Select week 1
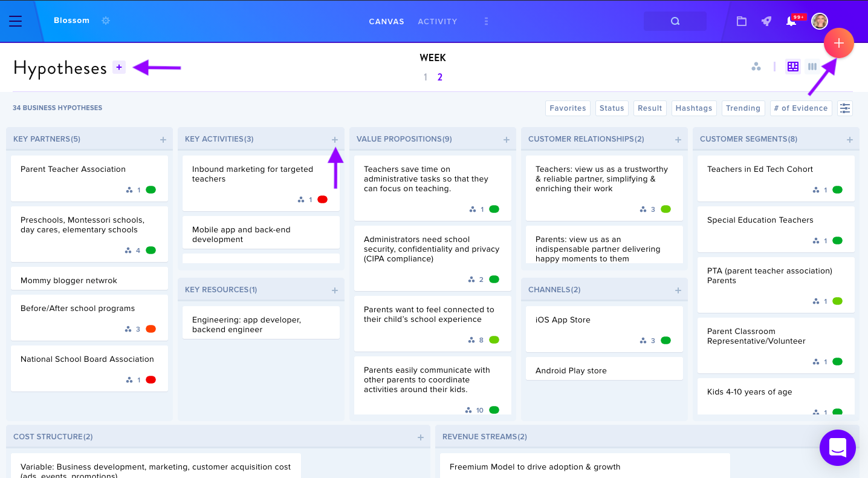 [426, 77]
